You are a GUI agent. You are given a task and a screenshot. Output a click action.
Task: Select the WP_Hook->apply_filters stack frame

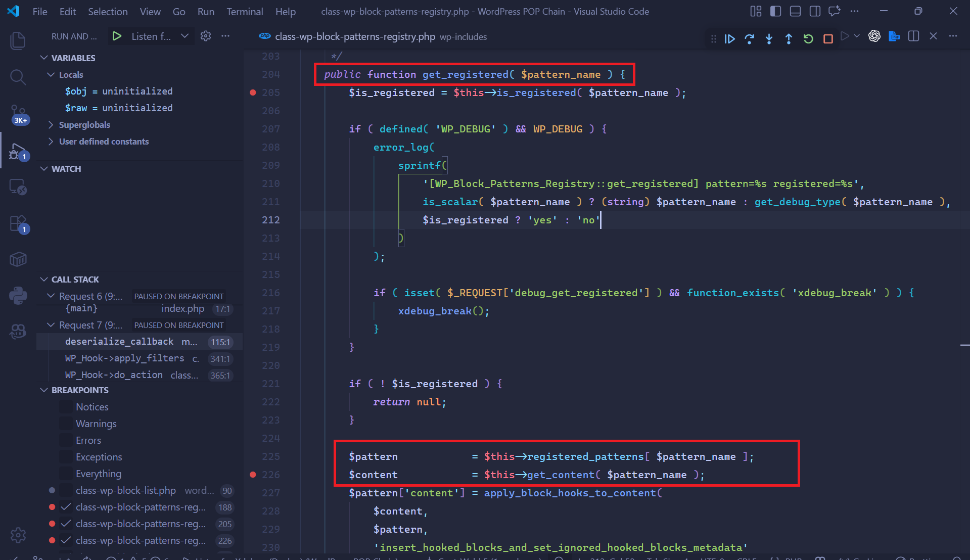point(140,358)
